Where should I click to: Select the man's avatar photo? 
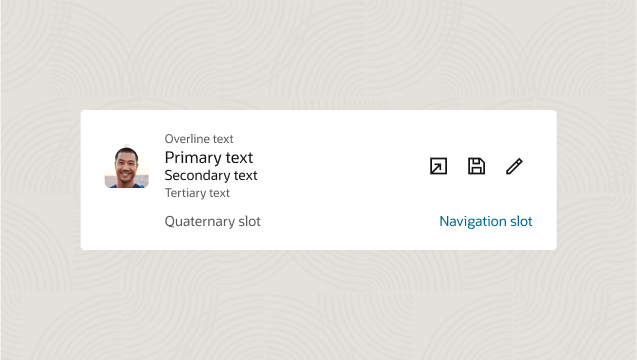[127, 166]
